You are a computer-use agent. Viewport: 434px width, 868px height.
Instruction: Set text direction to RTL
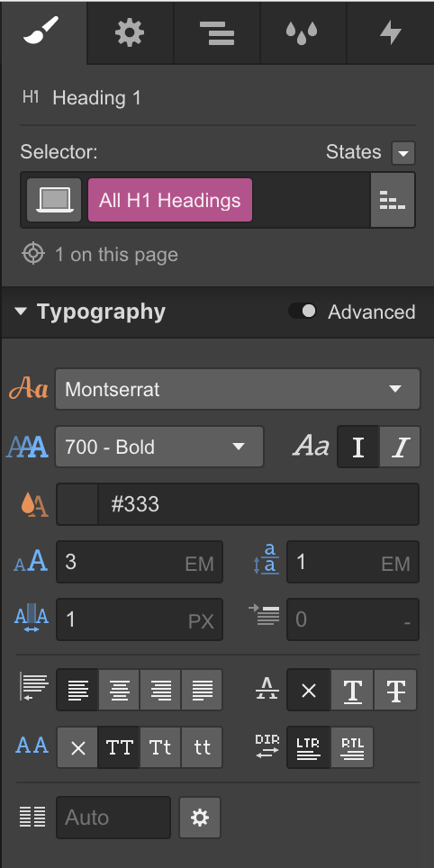(352, 747)
